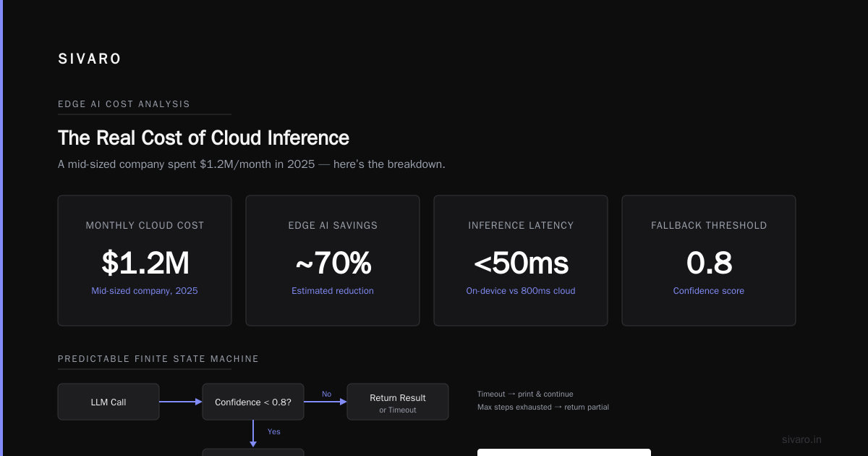Viewport: 868px width, 456px height.
Task: Click the Confidence < 0.8? decision node
Action: 253,402
